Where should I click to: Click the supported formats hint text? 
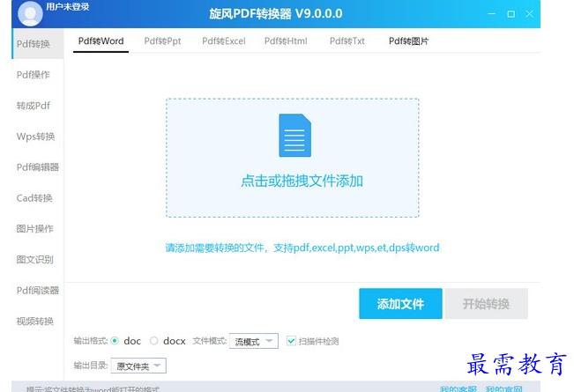[x=302, y=248]
